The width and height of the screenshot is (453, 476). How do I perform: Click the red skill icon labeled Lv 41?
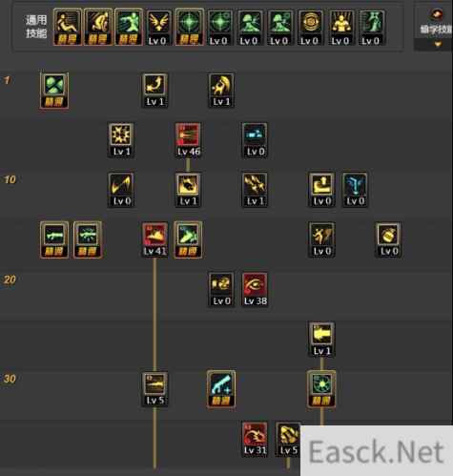pyautogui.click(x=154, y=239)
